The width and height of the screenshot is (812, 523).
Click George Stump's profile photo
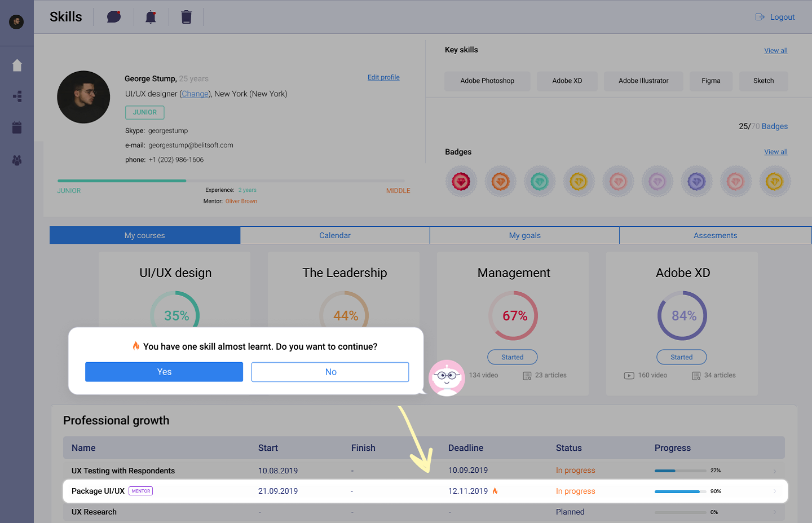[83, 97]
